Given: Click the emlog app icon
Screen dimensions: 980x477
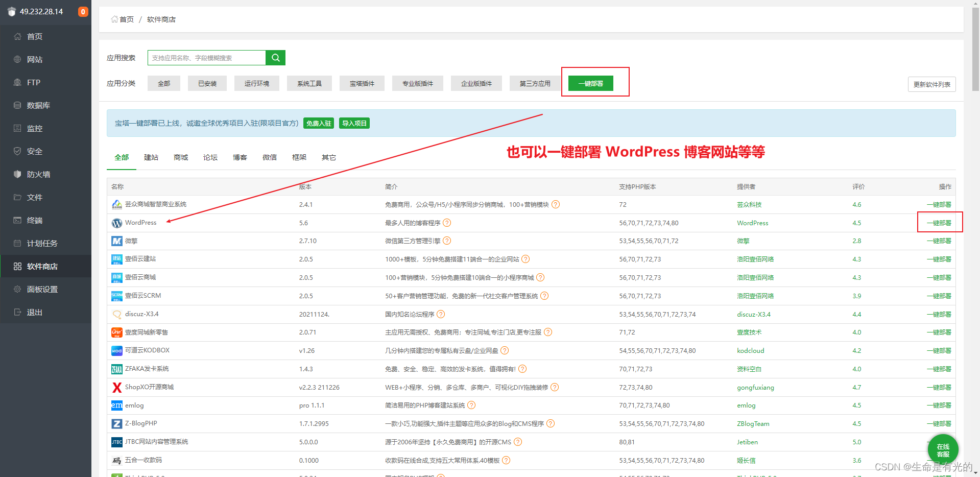Looking at the screenshot, I should pyautogui.click(x=117, y=406).
